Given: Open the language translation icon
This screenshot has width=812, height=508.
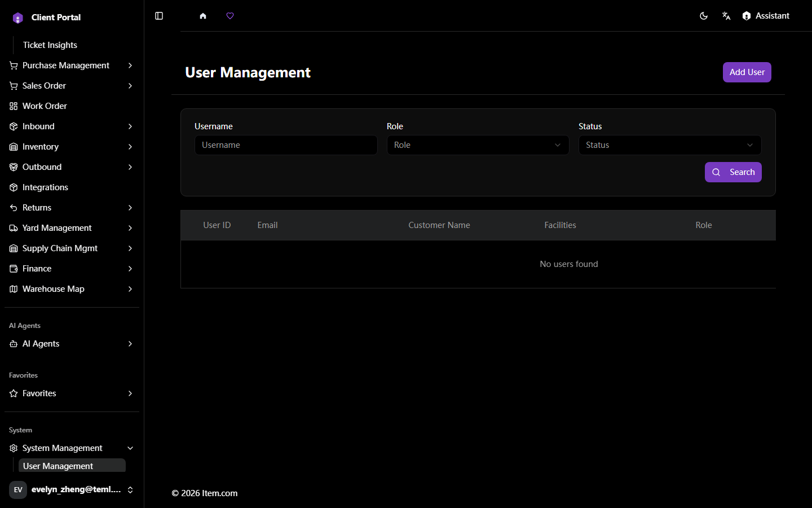Looking at the screenshot, I should coord(726,16).
